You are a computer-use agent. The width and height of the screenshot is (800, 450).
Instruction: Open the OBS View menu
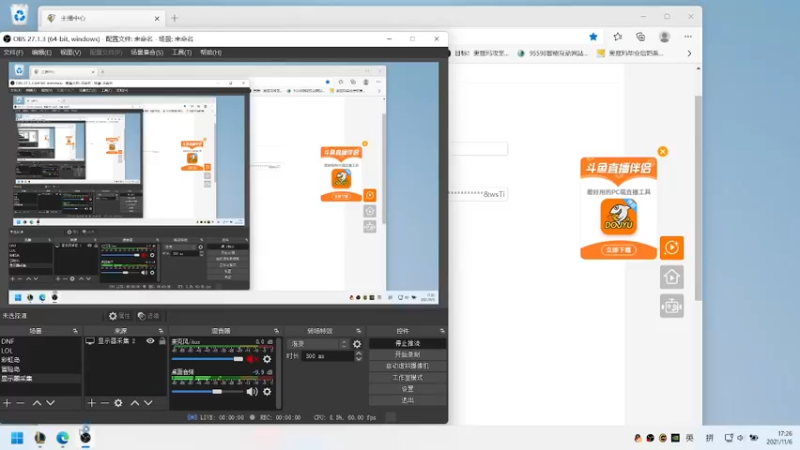click(x=70, y=53)
